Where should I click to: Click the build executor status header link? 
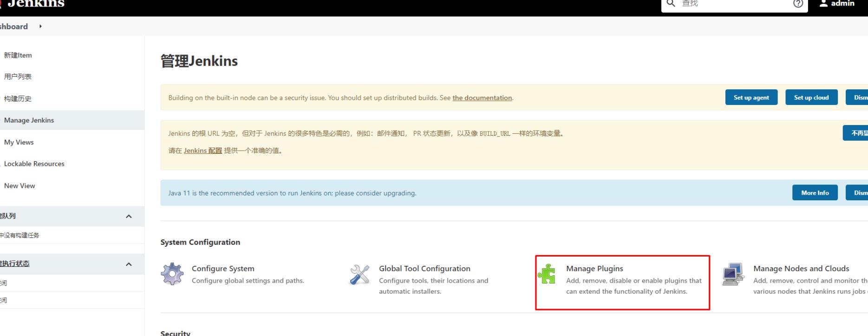pos(15,264)
